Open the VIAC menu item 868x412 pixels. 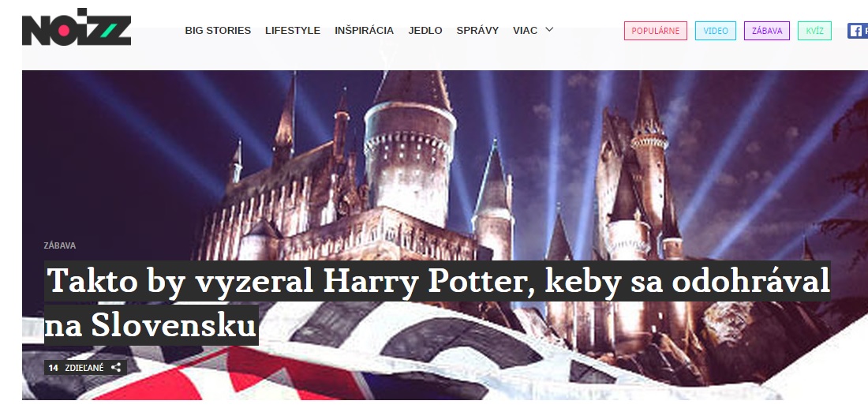(525, 31)
